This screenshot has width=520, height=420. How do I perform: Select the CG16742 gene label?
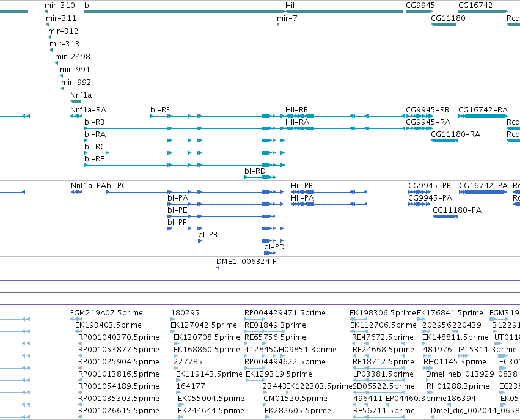[475, 6]
